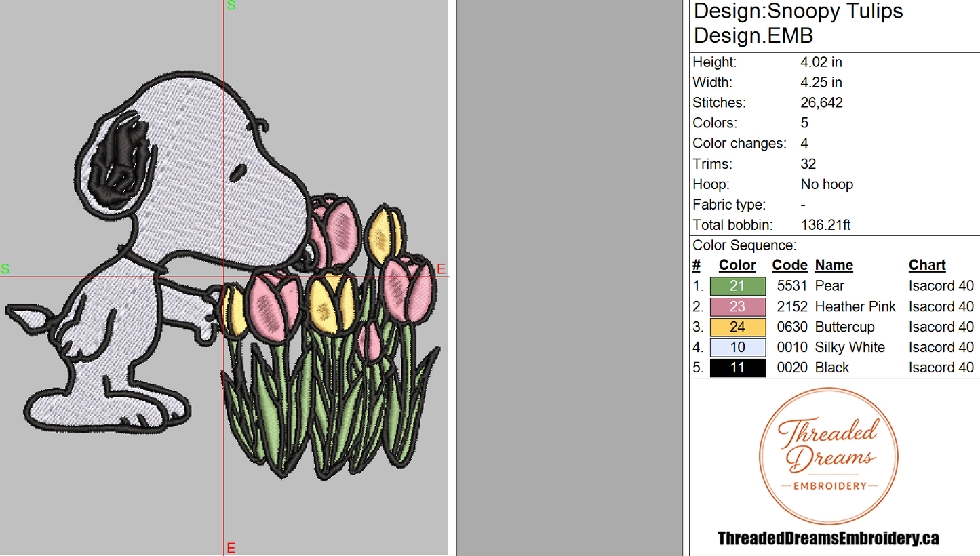Click thread code '0020'
The image size is (980, 556).
click(x=792, y=368)
